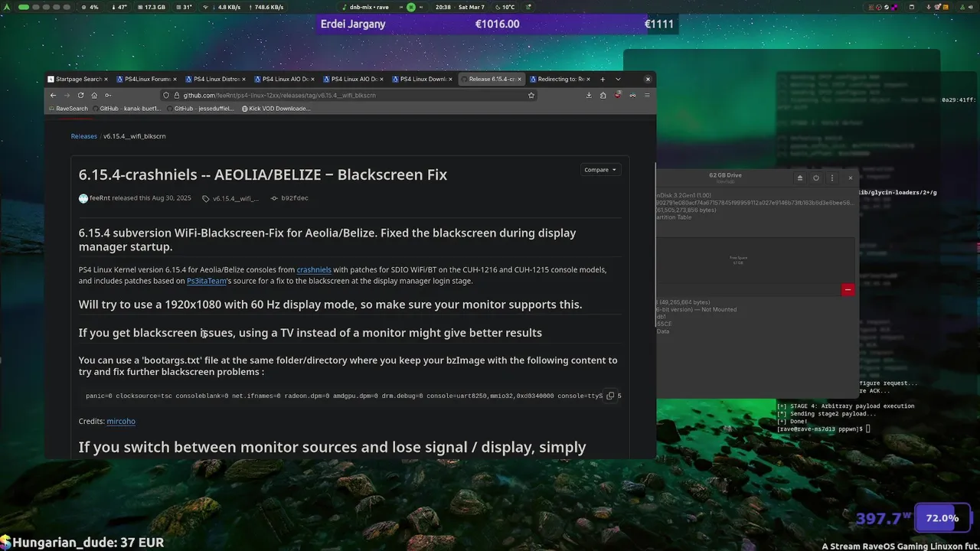Click the 17.3 GB memory indicator

pyautogui.click(x=151, y=7)
